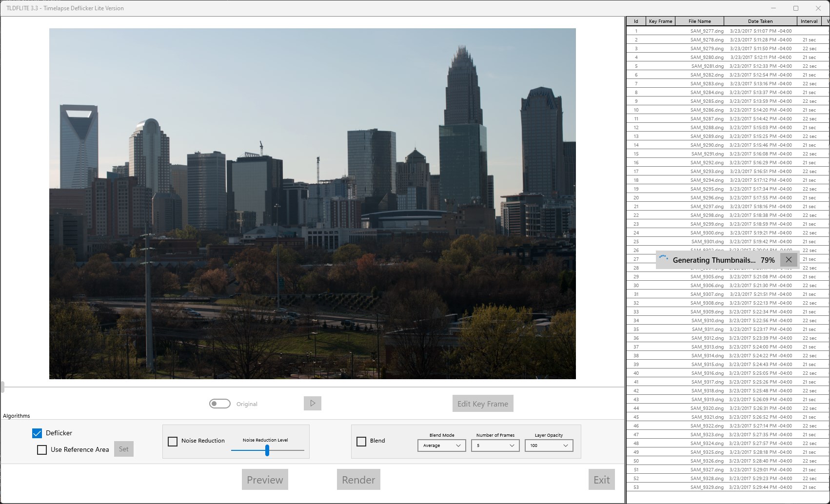Open the Number of Frames dropdown
Viewport: 830px width, 504px height.
click(x=495, y=446)
